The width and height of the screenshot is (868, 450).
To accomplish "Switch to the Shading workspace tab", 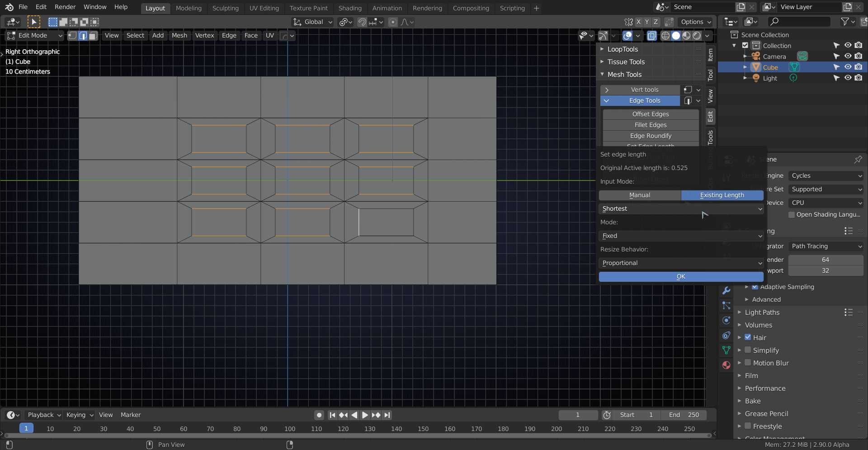I will (350, 8).
